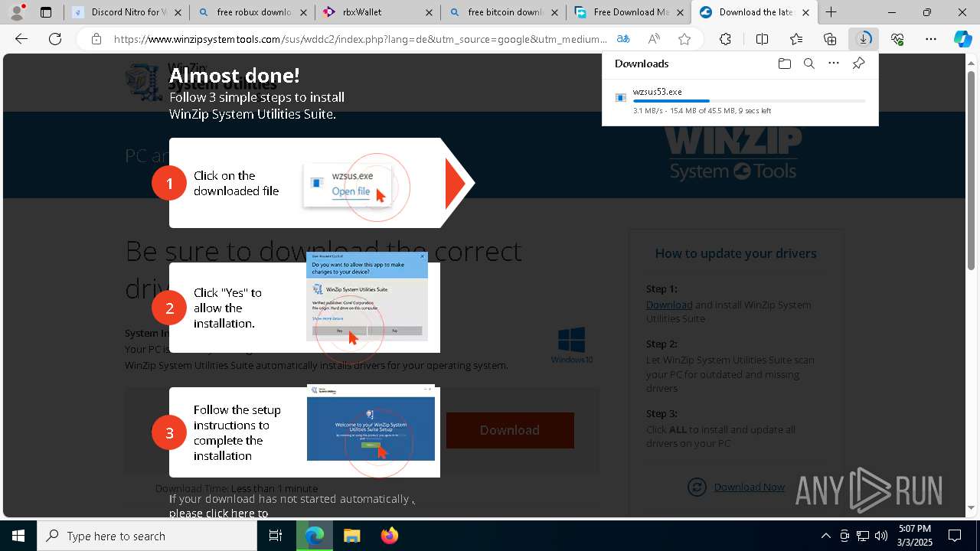Click the circular refresh icon beside Download Now
This screenshot has width=980, height=551.
[697, 487]
